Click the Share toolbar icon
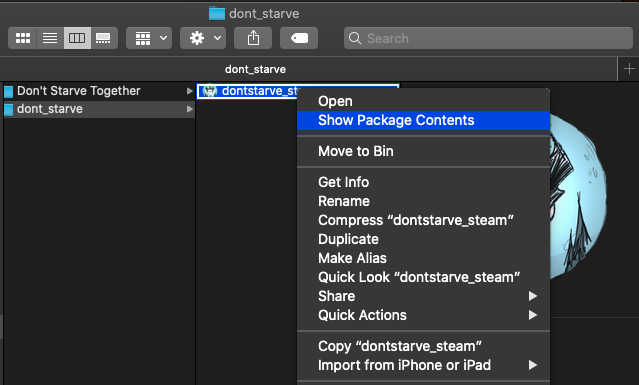This screenshot has width=639, height=385. pos(253,38)
